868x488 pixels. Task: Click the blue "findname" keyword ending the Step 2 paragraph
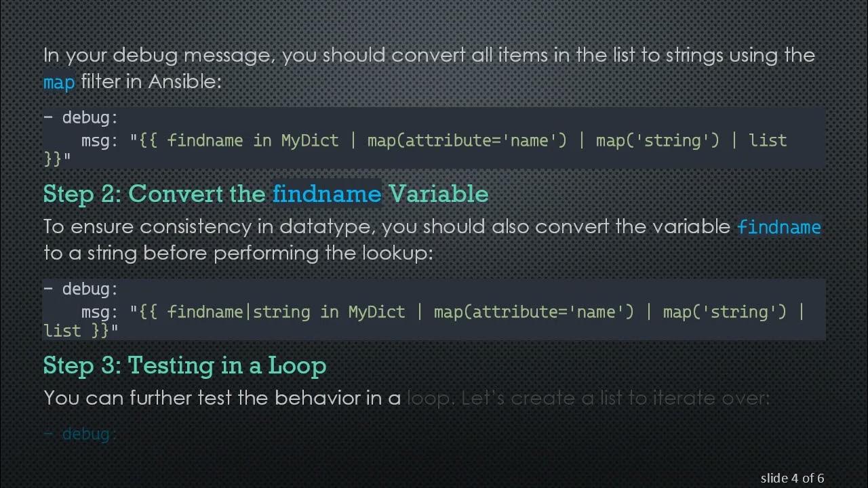coord(778,227)
